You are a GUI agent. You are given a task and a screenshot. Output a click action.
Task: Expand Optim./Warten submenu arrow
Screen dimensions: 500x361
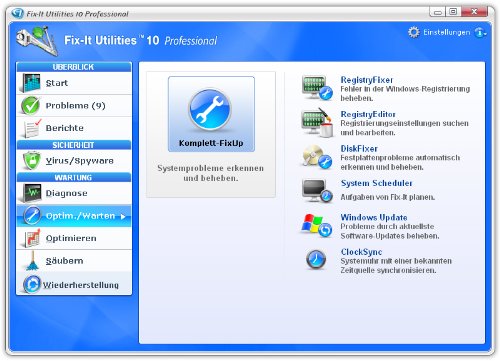coord(123,217)
